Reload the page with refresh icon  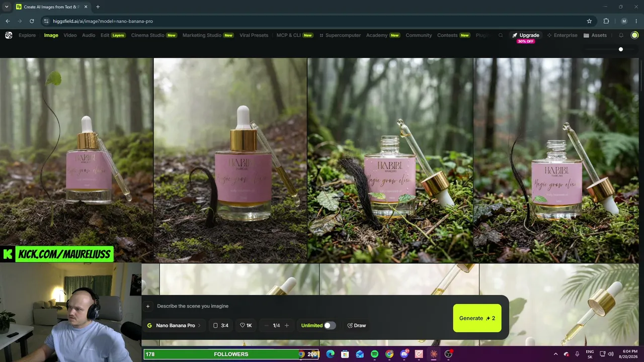(32, 21)
